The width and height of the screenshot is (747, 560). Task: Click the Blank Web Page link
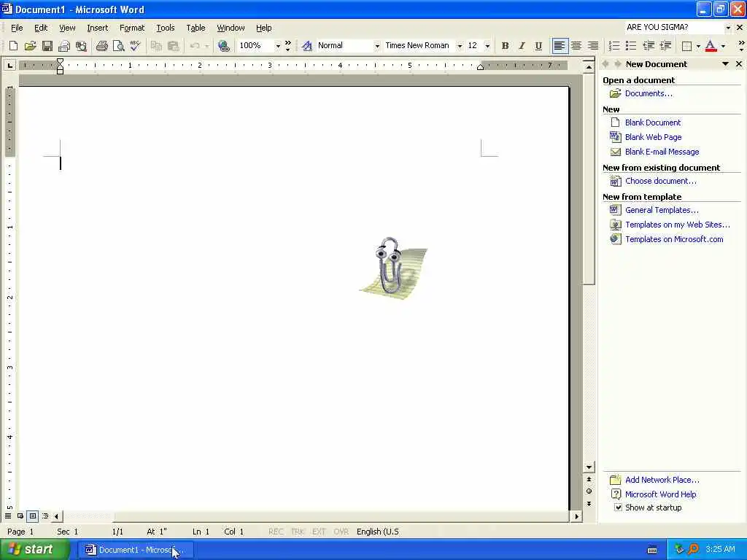point(653,137)
